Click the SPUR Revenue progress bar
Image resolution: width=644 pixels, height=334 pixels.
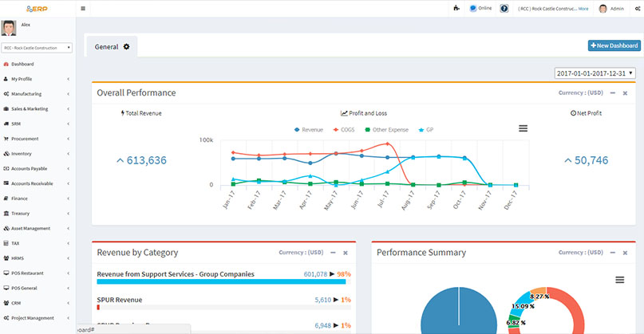223,308
